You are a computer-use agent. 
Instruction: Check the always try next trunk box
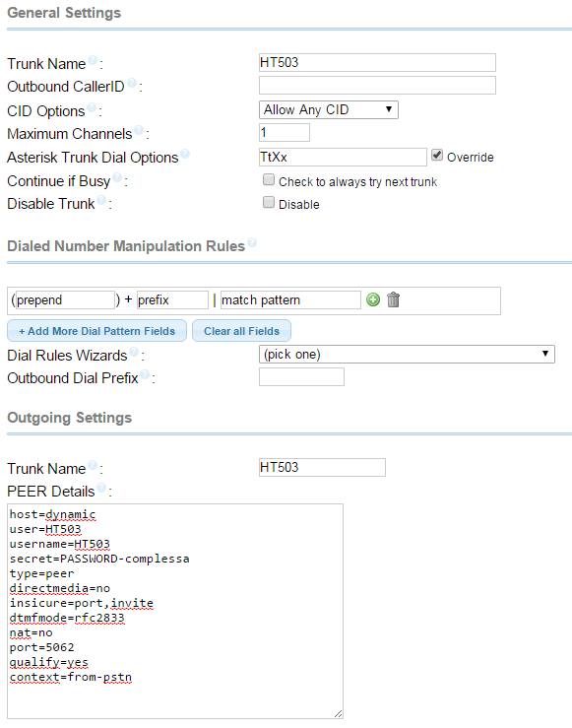[269, 179]
